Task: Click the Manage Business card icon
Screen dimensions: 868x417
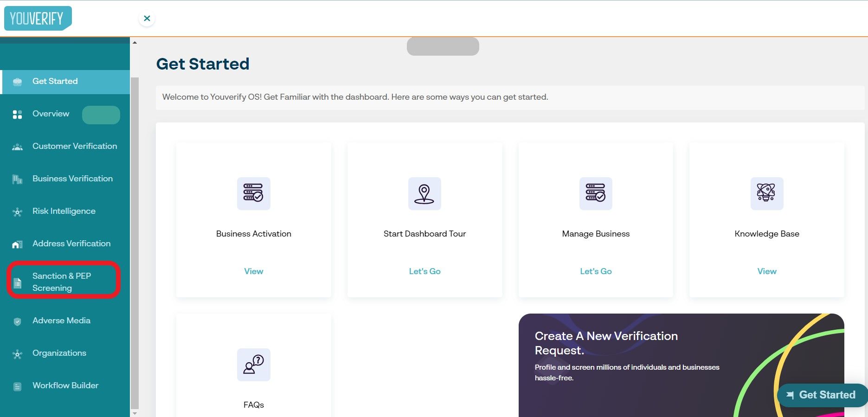Action: coord(596,193)
